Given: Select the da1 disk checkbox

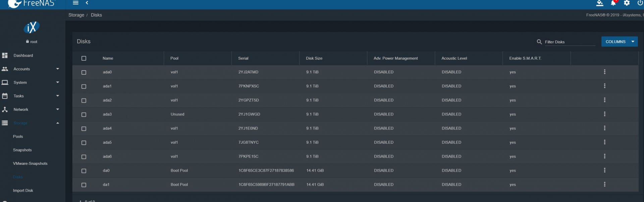Looking at the screenshot, I should coord(84,185).
